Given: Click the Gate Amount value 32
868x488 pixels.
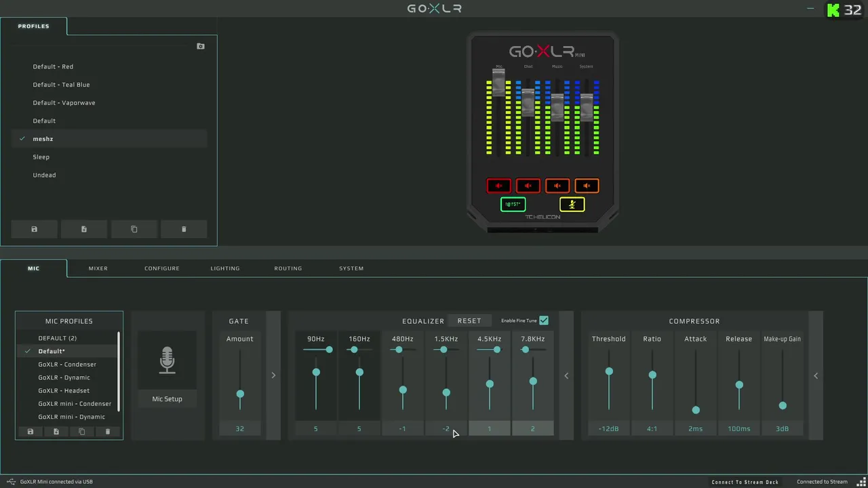Looking at the screenshot, I should click(x=240, y=428).
